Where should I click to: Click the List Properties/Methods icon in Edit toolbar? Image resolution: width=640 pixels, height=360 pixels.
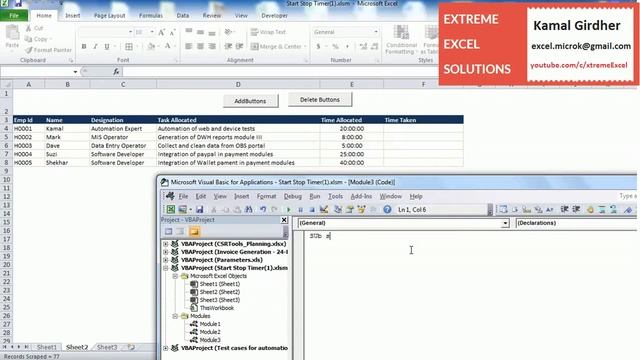[x=503, y=210]
